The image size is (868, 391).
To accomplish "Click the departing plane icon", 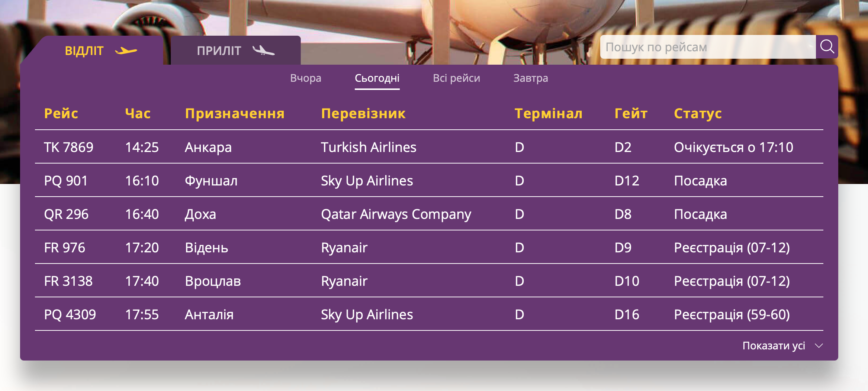I will click(126, 51).
